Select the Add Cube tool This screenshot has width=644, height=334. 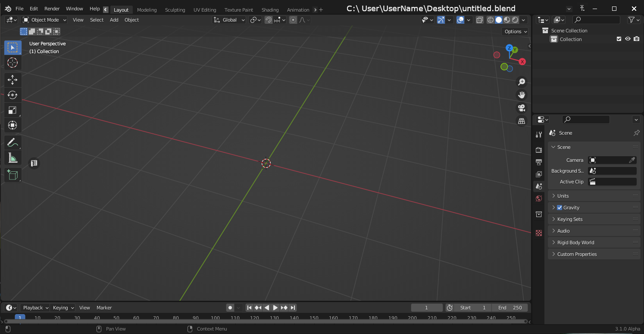click(x=13, y=175)
